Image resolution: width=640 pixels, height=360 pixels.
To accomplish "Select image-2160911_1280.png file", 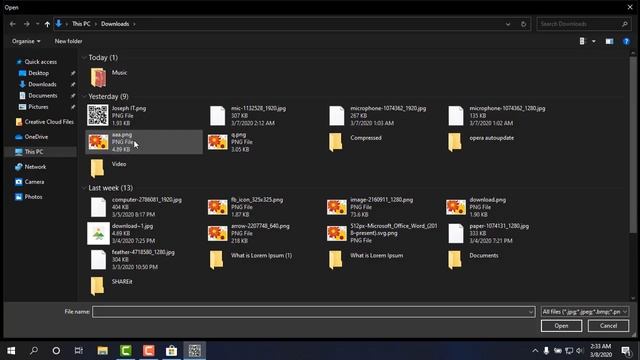I will [370, 207].
